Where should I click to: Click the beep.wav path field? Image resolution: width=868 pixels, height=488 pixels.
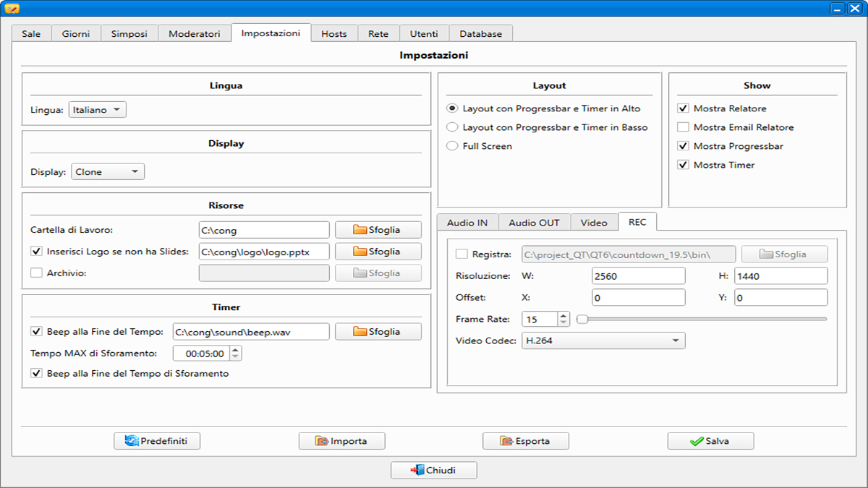251,331
